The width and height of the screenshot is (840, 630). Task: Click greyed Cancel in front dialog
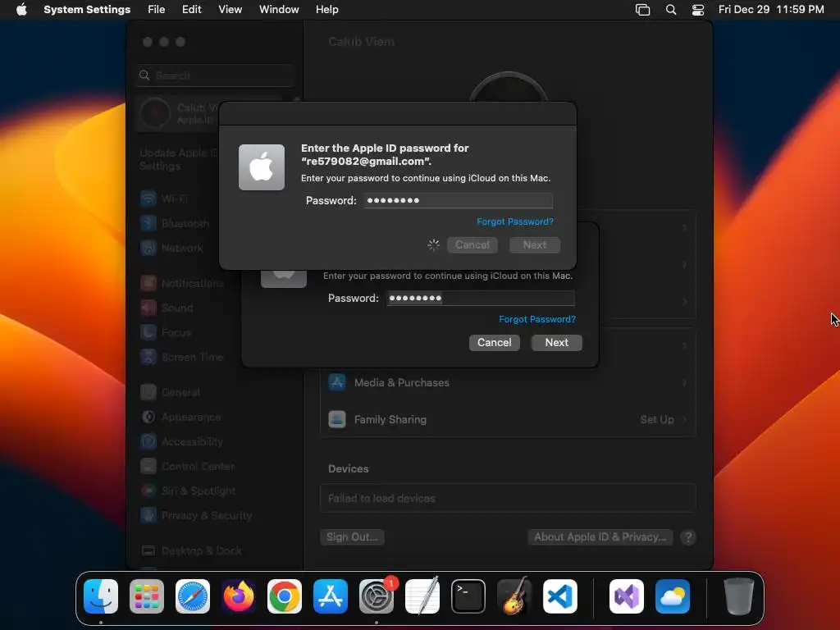472,244
